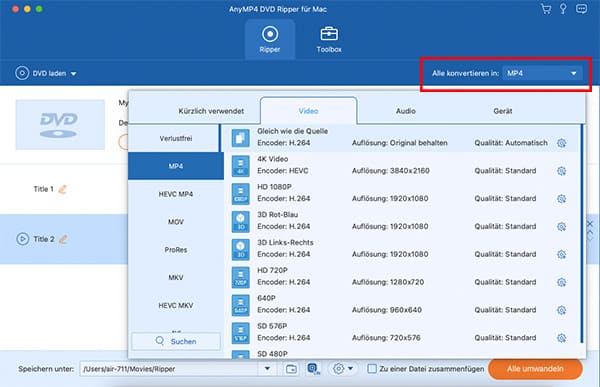
Task: Play Title 2 preview
Action: click(x=23, y=239)
